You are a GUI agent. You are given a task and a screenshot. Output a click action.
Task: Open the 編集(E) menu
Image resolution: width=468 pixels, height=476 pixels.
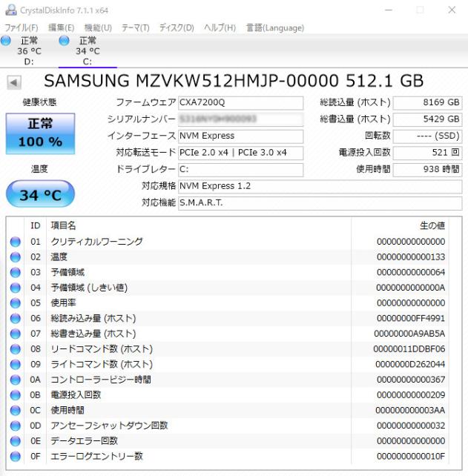pos(61,28)
